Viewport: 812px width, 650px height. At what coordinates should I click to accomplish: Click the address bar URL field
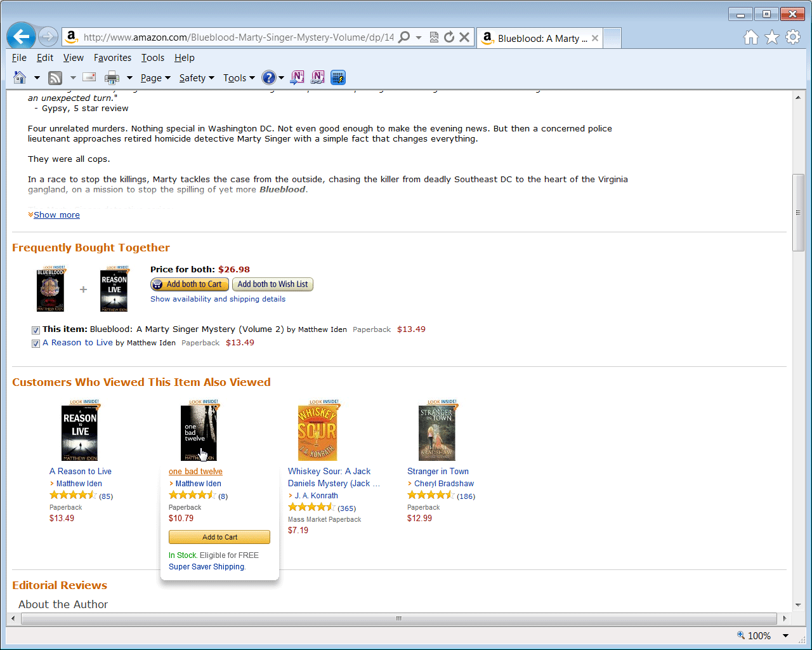[x=239, y=37]
